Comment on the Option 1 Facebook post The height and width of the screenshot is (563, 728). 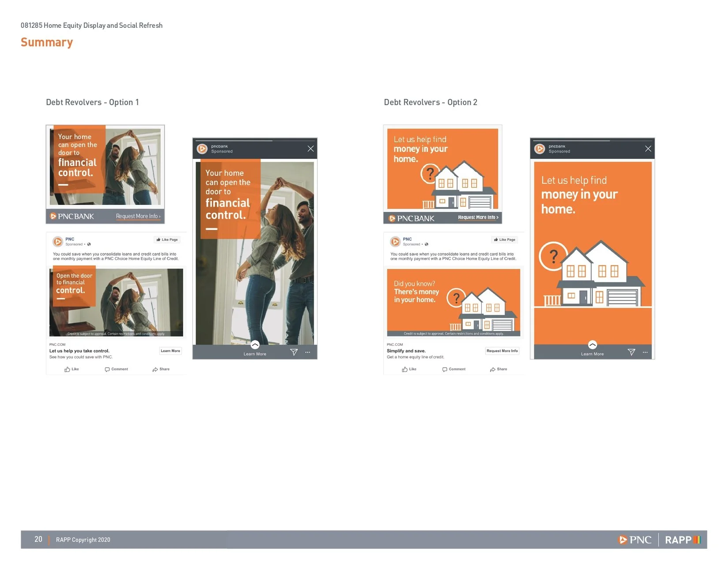[x=116, y=369]
